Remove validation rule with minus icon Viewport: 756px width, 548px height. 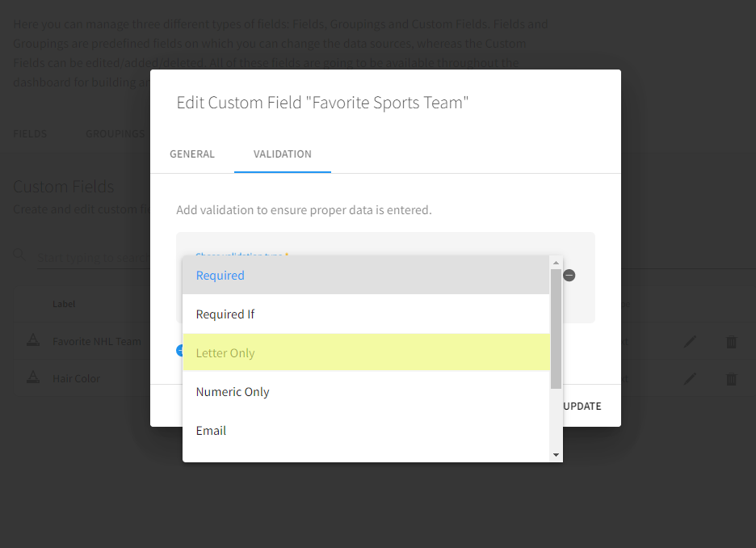click(x=569, y=276)
